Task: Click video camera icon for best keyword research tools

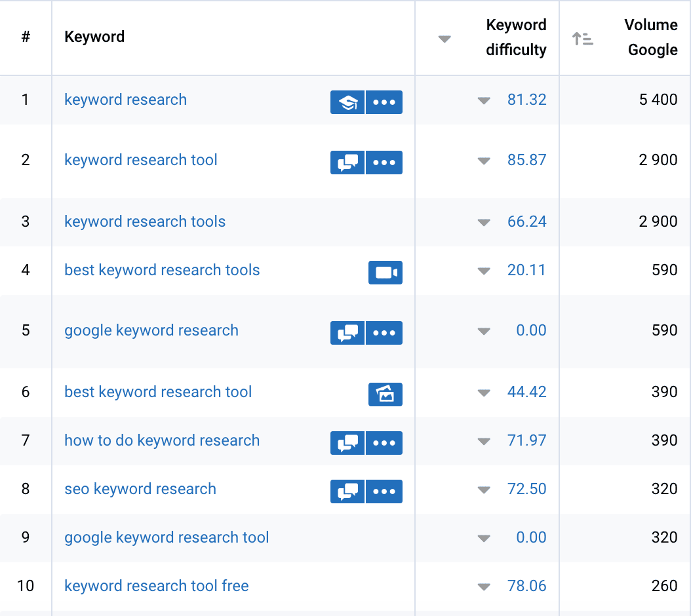Action: pos(385,273)
